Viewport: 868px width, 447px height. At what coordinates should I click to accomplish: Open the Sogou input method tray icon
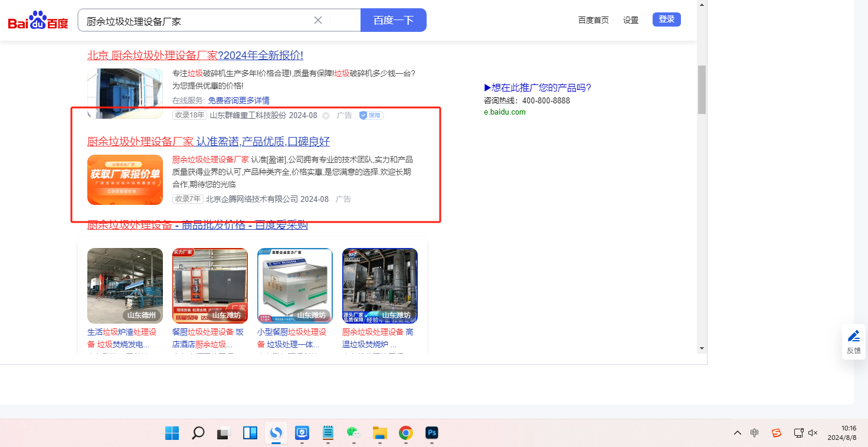coord(777,433)
